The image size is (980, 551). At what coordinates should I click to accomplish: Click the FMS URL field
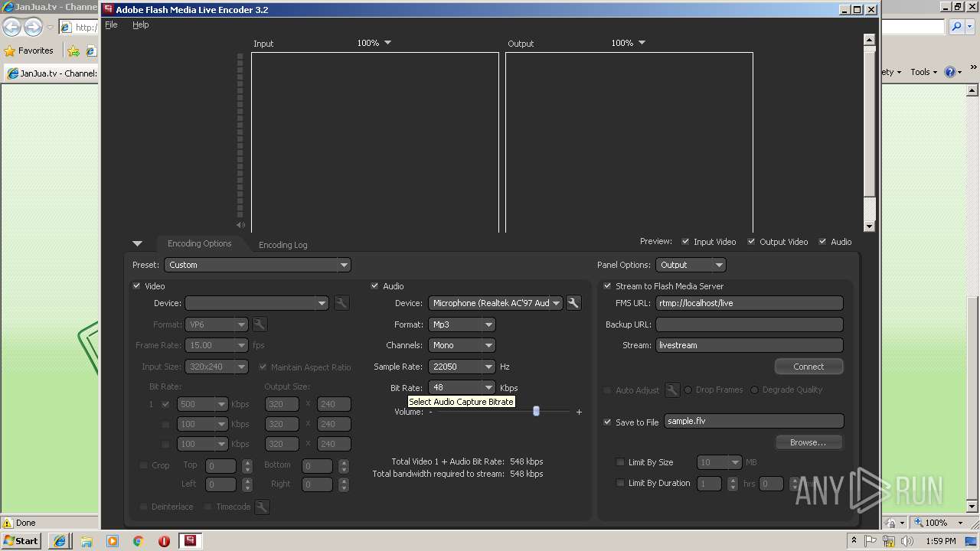[750, 303]
